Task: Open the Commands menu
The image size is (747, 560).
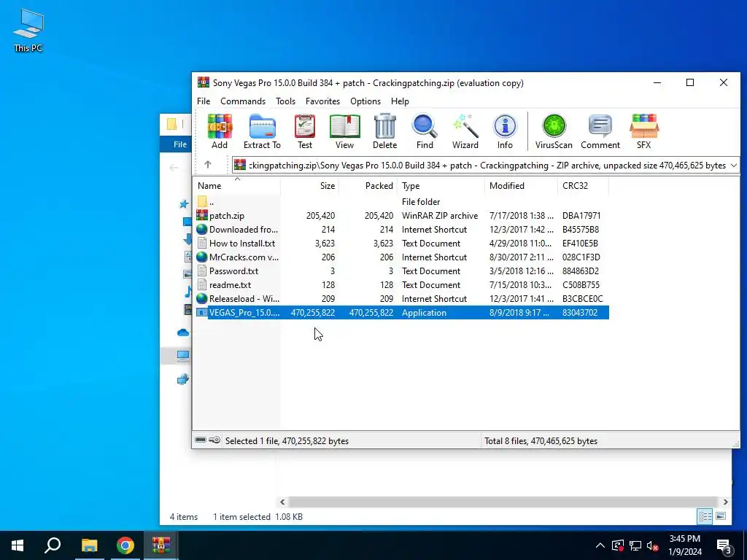Action: [243, 101]
